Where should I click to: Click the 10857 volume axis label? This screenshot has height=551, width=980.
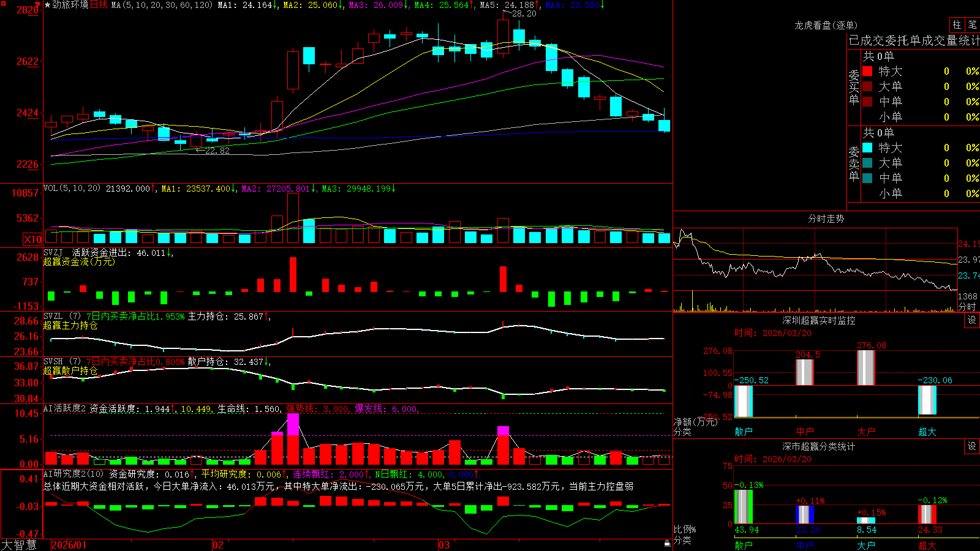[25, 193]
